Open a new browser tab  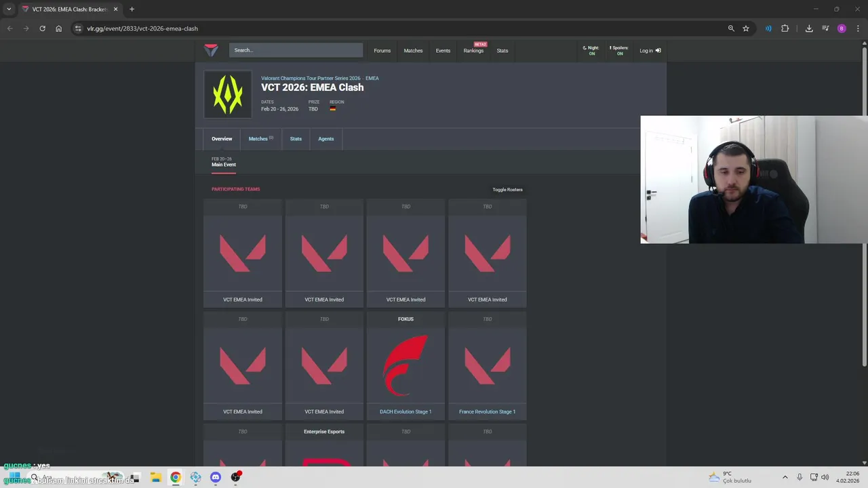132,9
